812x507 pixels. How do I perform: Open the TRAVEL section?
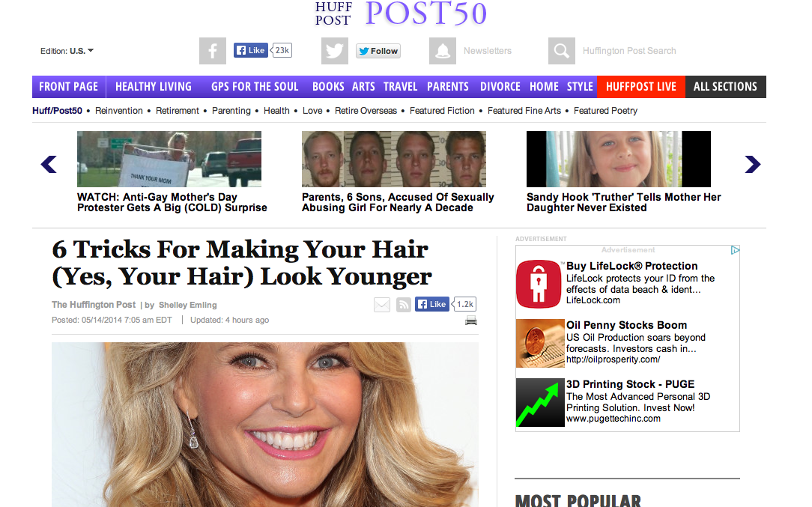pyautogui.click(x=400, y=86)
